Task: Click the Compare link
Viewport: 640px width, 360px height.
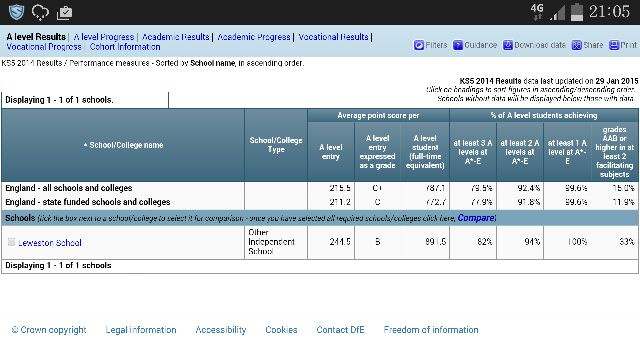Action: click(476, 218)
